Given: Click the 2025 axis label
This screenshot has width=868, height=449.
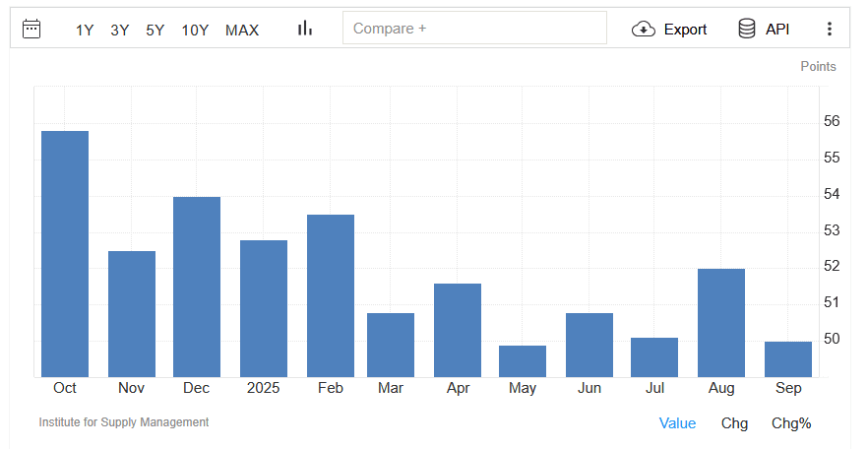Looking at the screenshot, I should pos(263,388).
